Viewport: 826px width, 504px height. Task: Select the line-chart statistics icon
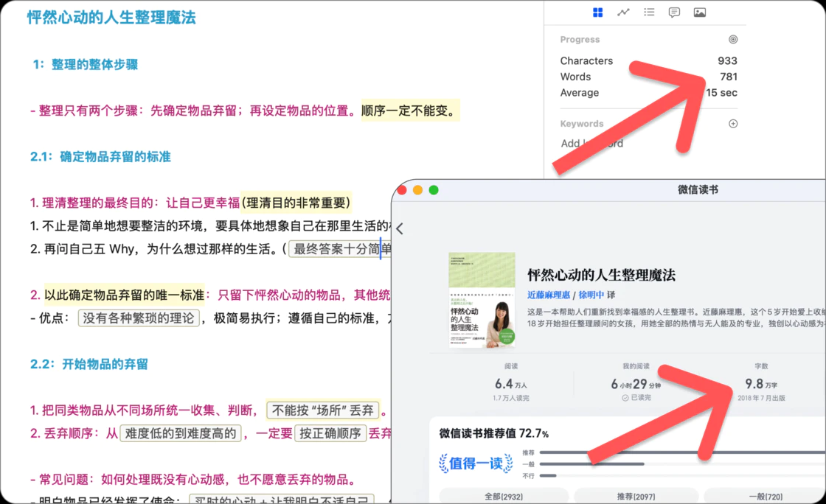(622, 12)
